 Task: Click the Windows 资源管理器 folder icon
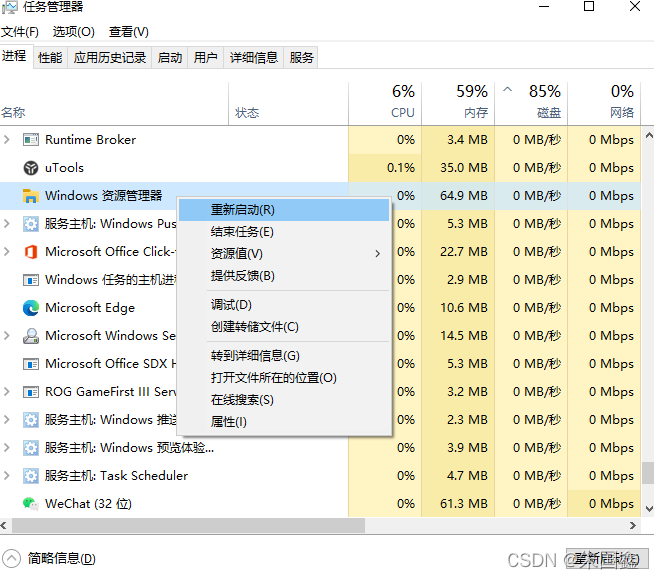(x=31, y=196)
